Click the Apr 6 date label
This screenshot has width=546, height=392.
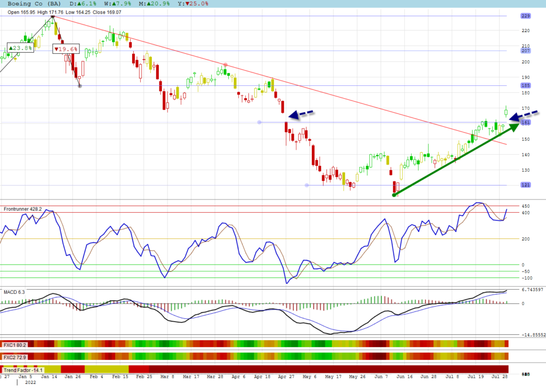click(238, 377)
